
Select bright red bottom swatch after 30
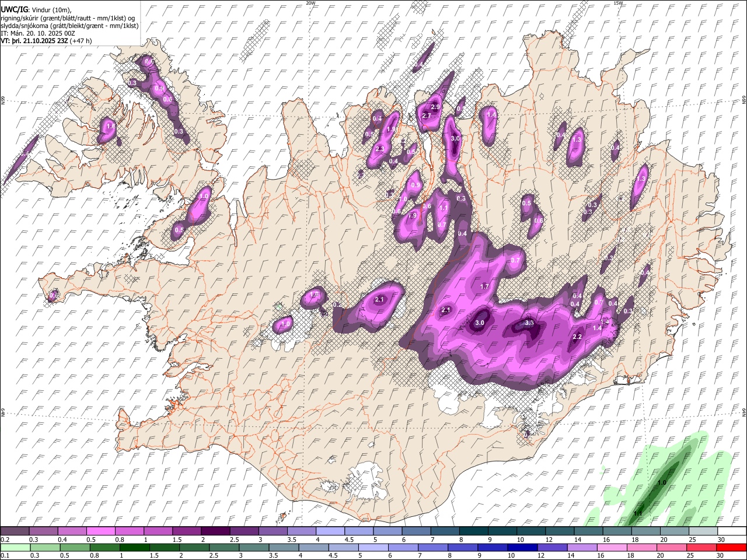click(x=731, y=547)
